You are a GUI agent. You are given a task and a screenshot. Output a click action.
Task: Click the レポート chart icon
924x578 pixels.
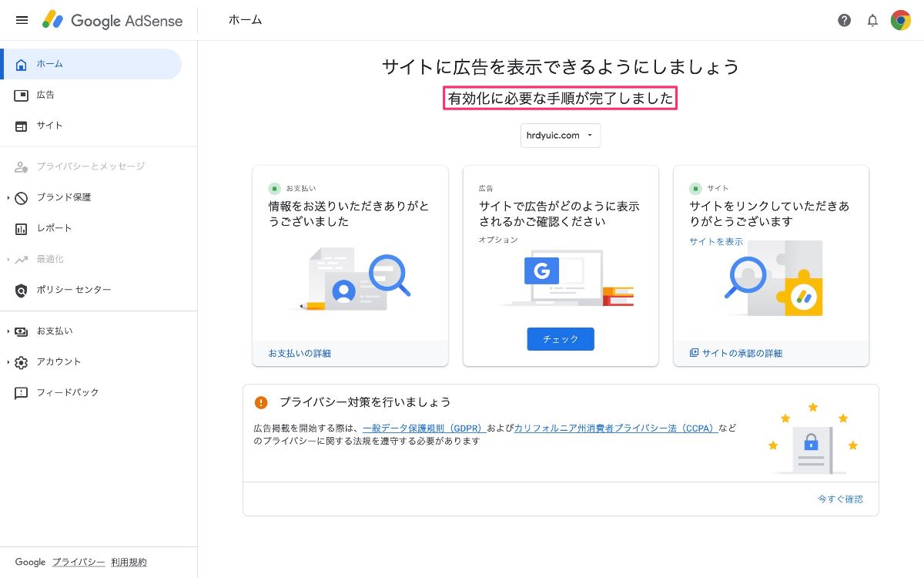pyautogui.click(x=22, y=228)
